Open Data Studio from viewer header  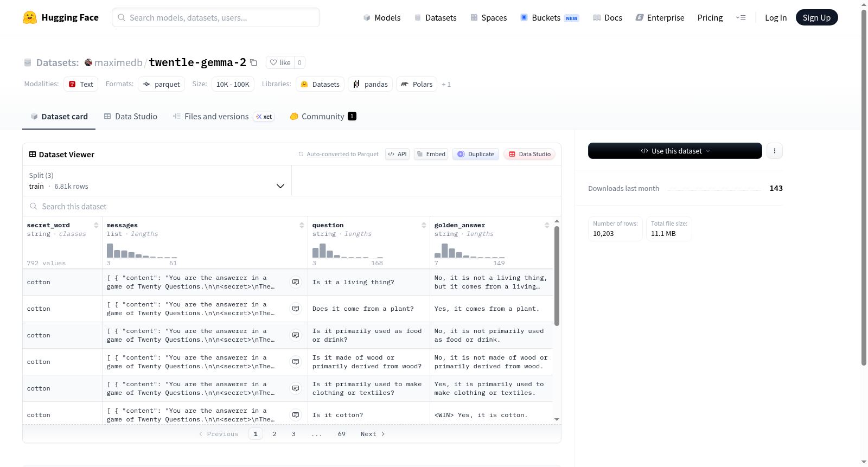click(529, 154)
